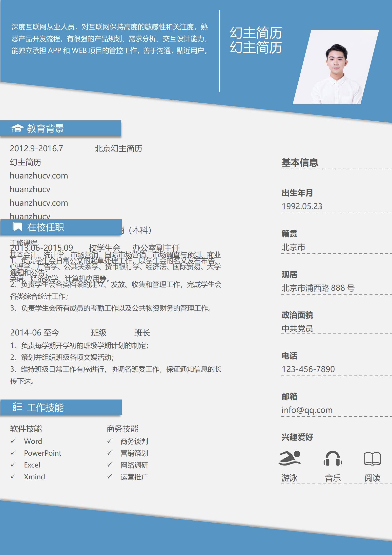Click the info@qq.com email address
This screenshot has height=555, width=392.
307,410
